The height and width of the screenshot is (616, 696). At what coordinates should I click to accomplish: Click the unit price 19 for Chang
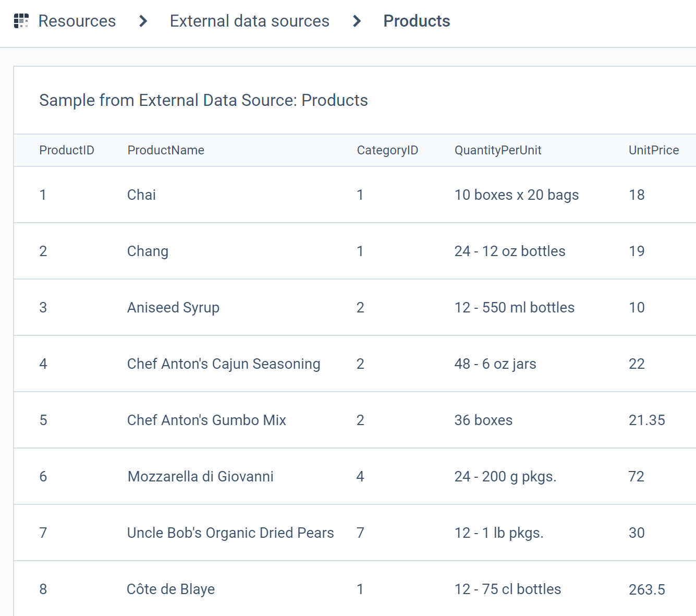click(x=637, y=251)
